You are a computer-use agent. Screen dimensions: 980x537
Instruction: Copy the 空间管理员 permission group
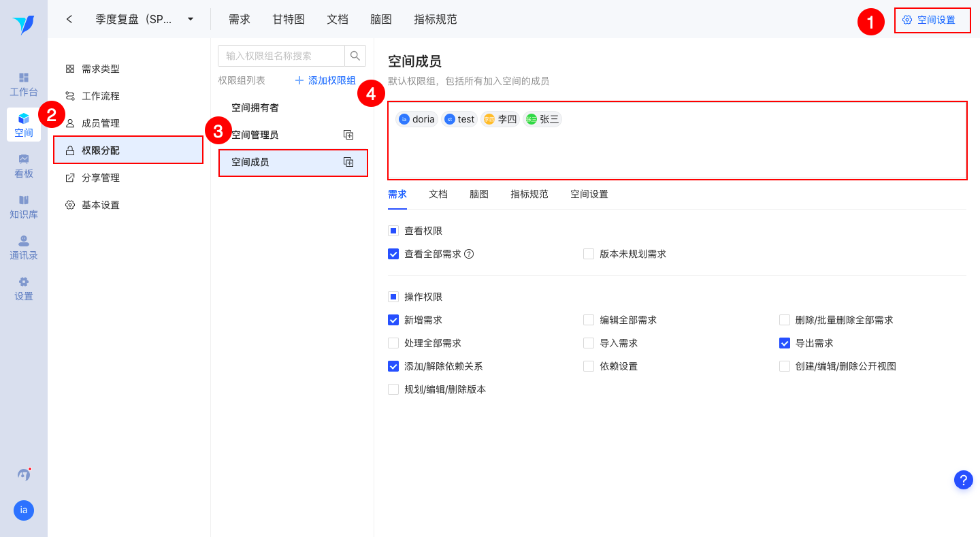[348, 135]
